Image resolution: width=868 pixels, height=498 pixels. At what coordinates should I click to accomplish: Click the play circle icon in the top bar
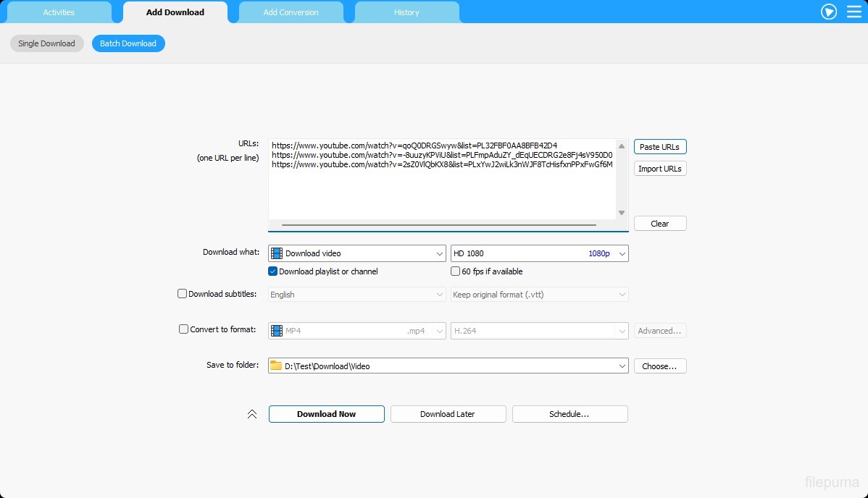click(829, 12)
